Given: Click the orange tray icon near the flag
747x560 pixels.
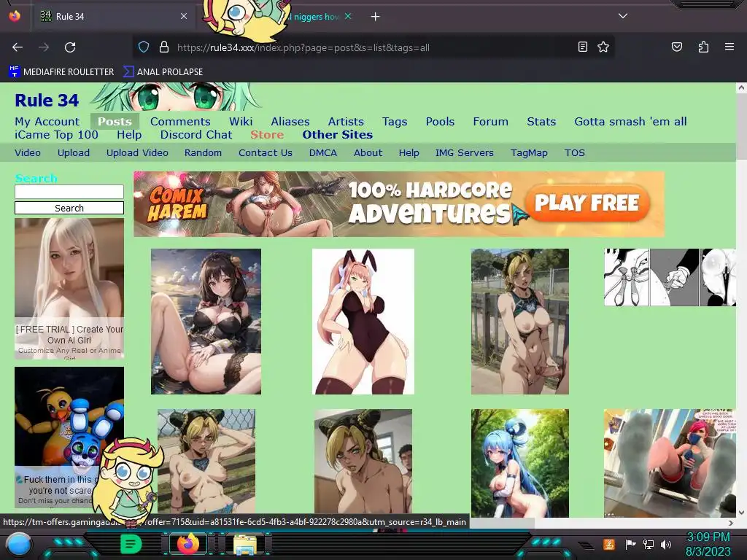Looking at the screenshot, I should tap(608, 544).
